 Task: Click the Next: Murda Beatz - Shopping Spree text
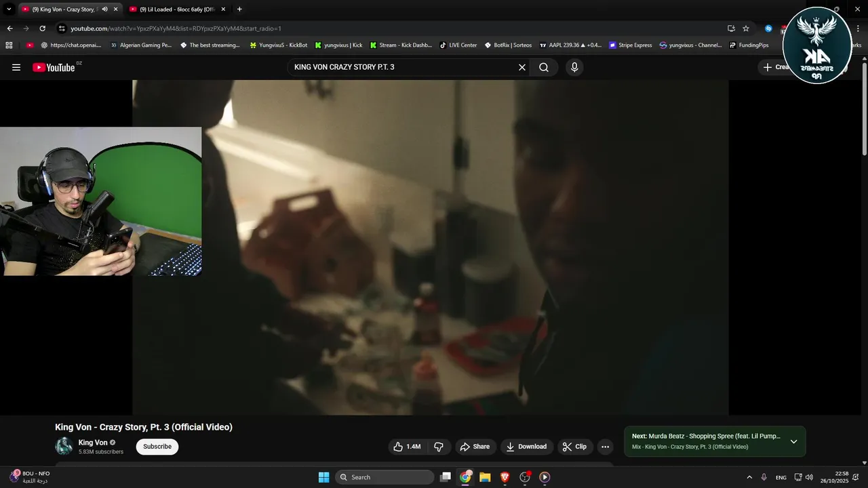pos(706,436)
